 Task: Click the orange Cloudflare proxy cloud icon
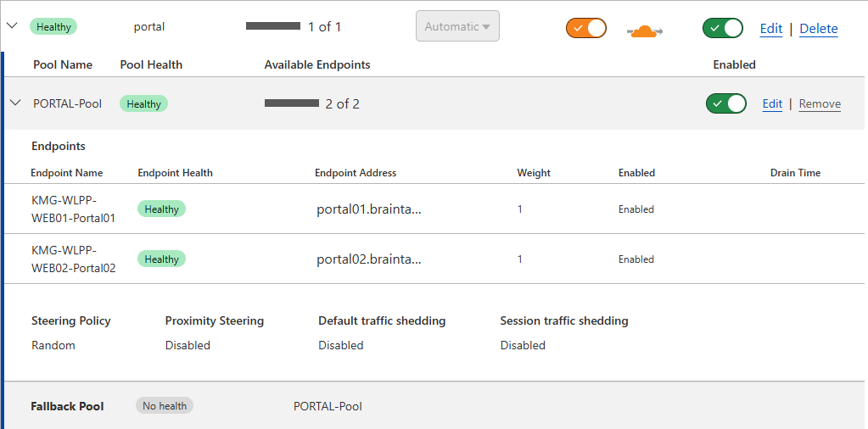pyautogui.click(x=645, y=32)
